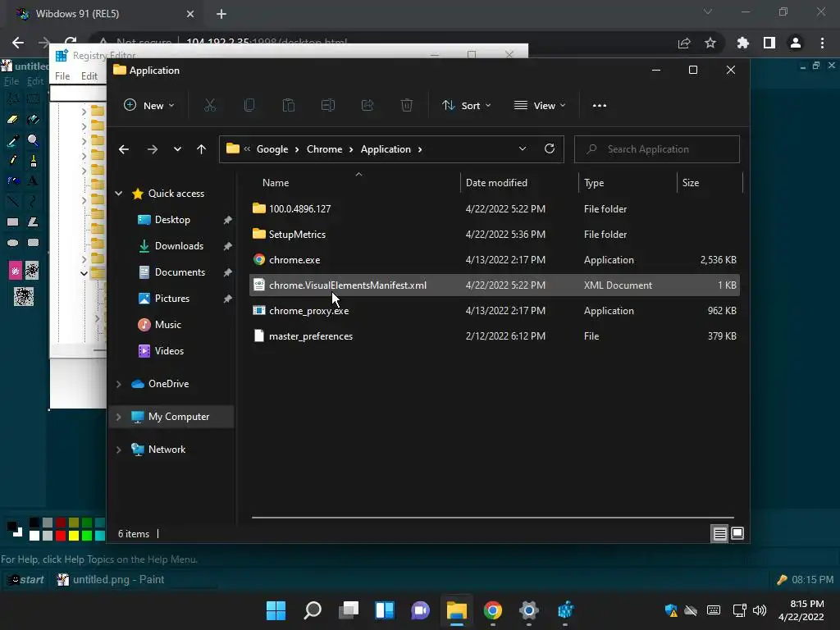The image size is (840, 630).
Task: Go up one folder level
Action: [x=201, y=149]
